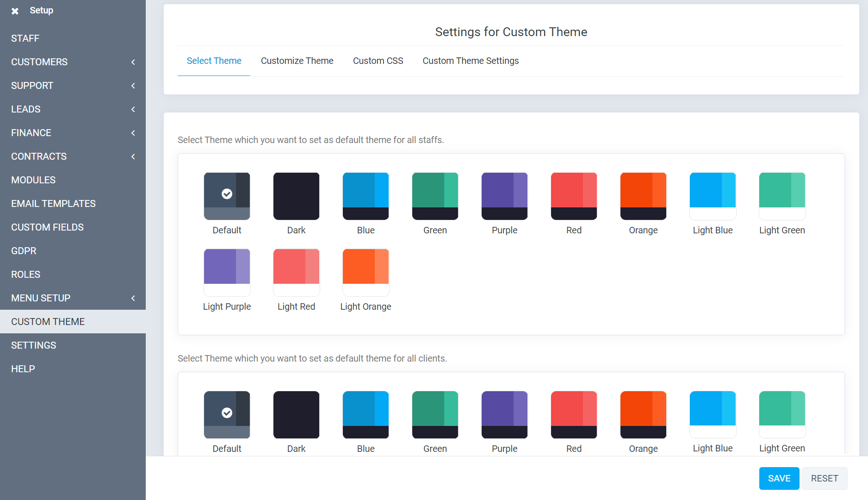Viewport: 868px width, 500px height.
Task: Switch to the Customize Theme tab
Action: (x=297, y=61)
